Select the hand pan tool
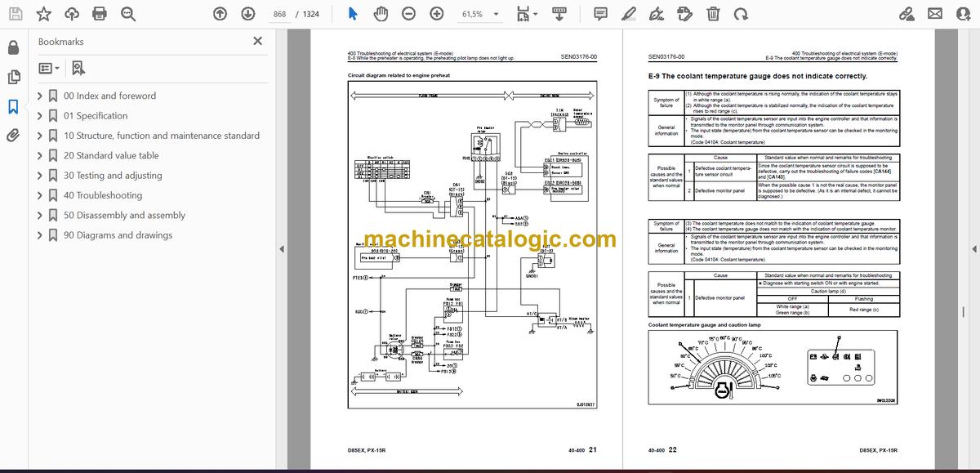The height and width of the screenshot is (473, 980). tap(381, 14)
